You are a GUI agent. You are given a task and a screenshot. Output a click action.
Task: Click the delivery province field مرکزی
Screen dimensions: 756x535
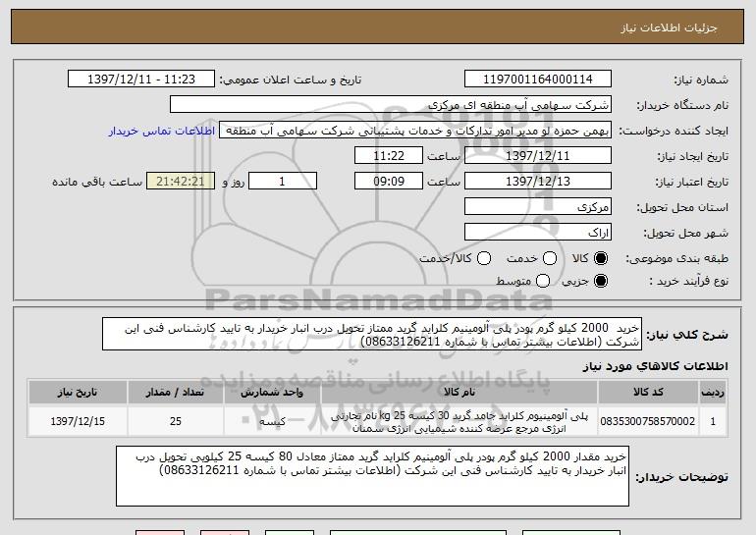(538, 207)
